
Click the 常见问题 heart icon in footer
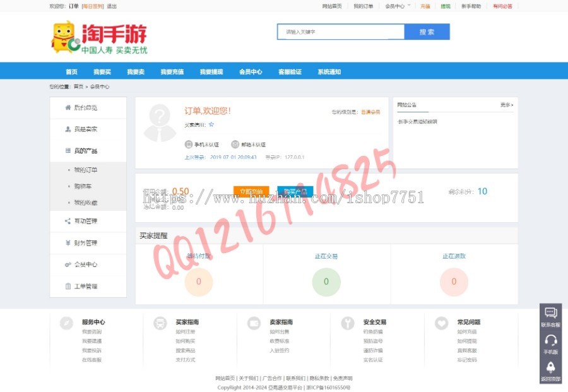click(x=442, y=323)
